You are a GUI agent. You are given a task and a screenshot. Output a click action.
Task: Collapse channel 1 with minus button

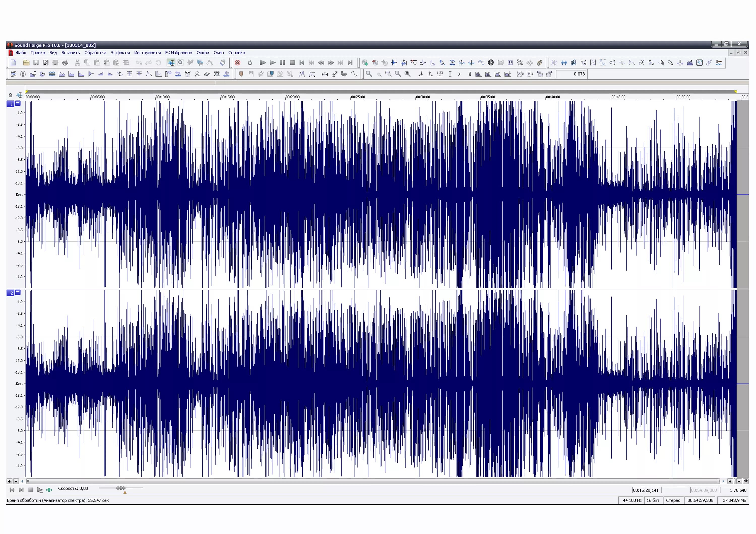coord(18,103)
